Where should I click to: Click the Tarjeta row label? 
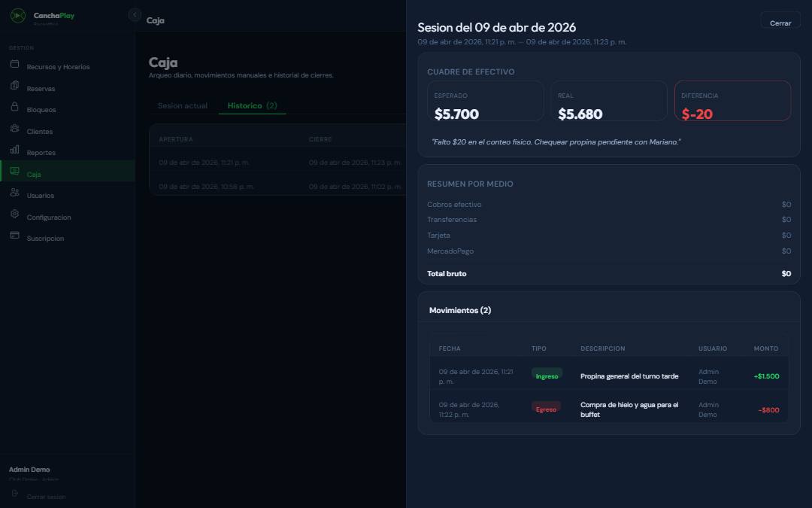438,236
